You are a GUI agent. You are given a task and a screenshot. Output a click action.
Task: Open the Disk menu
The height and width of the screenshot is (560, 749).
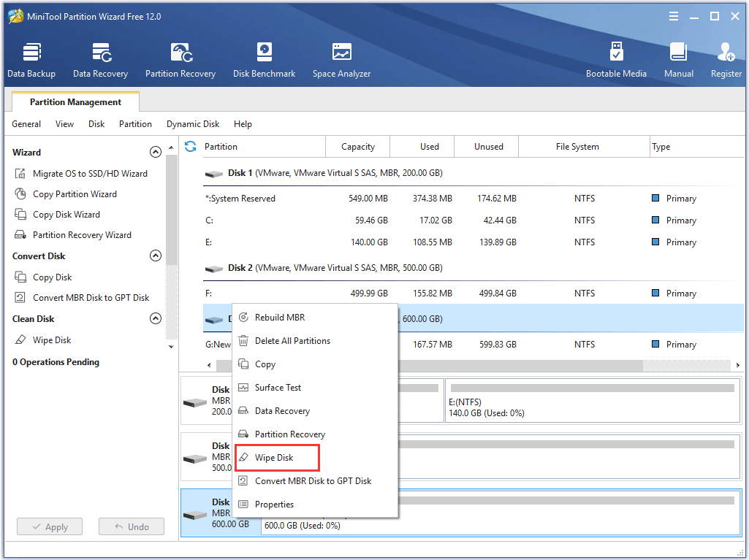pyautogui.click(x=96, y=124)
